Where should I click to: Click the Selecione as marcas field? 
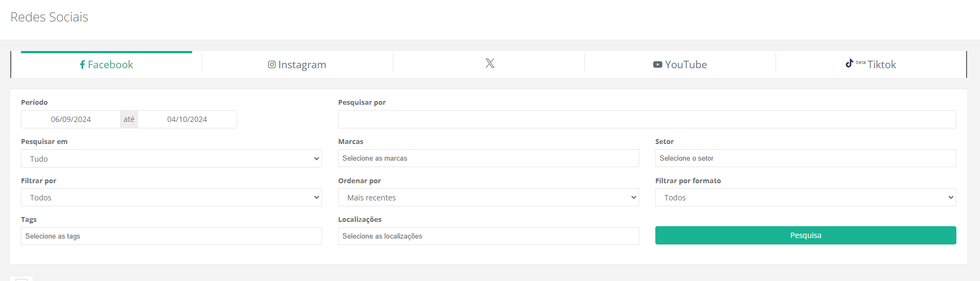pos(488,158)
